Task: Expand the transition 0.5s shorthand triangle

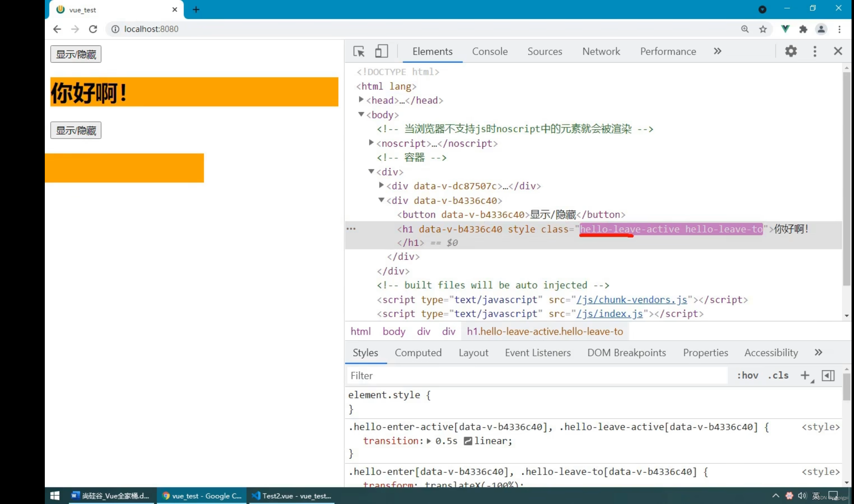Action: pyautogui.click(x=429, y=441)
